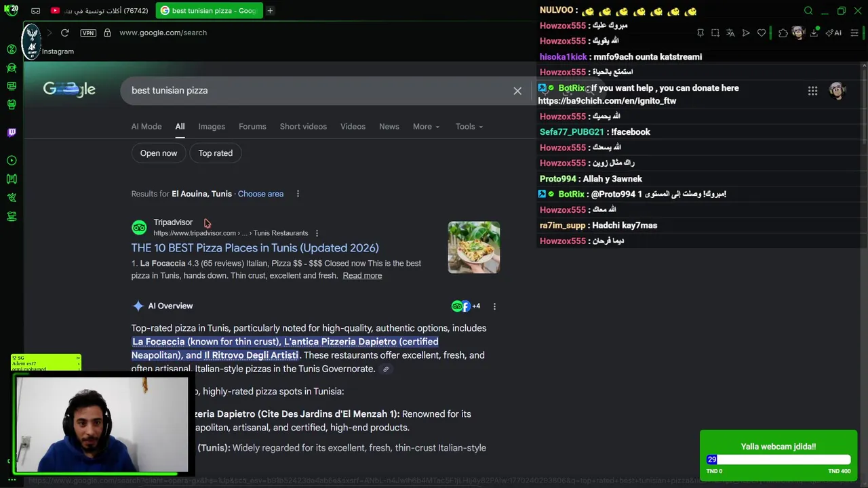Open the yin-yang GX Control sidebar icon

(12, 49)
